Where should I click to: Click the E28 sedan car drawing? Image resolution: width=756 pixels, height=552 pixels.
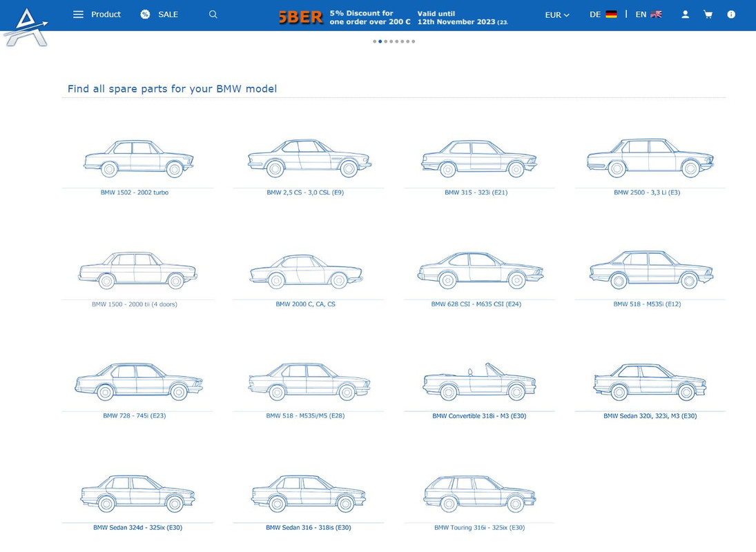click(x=309, y=382)
